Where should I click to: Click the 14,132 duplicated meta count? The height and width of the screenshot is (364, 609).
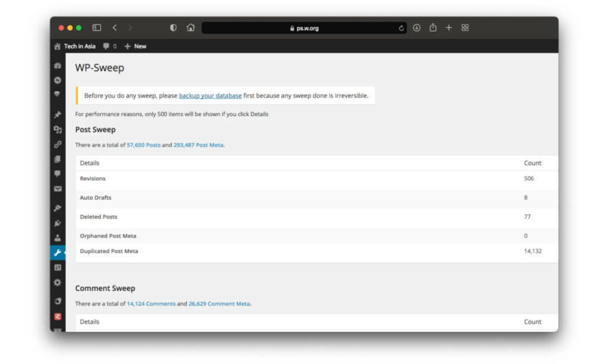532,251
